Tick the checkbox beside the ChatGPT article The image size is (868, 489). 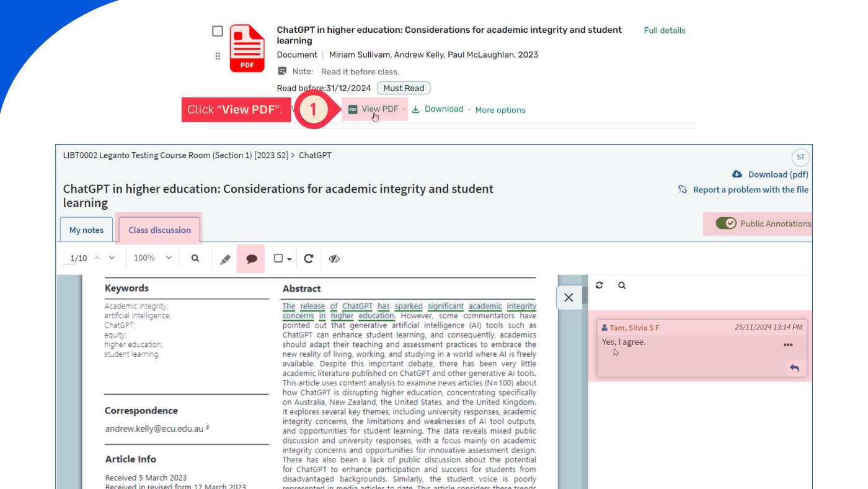coord(218,30)
